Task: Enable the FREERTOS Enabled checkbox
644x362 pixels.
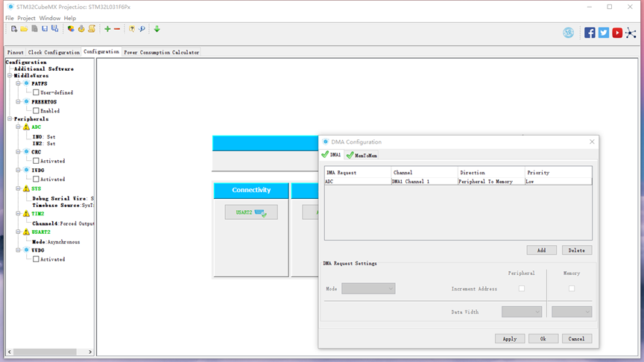Action: [x=36, y=110]
